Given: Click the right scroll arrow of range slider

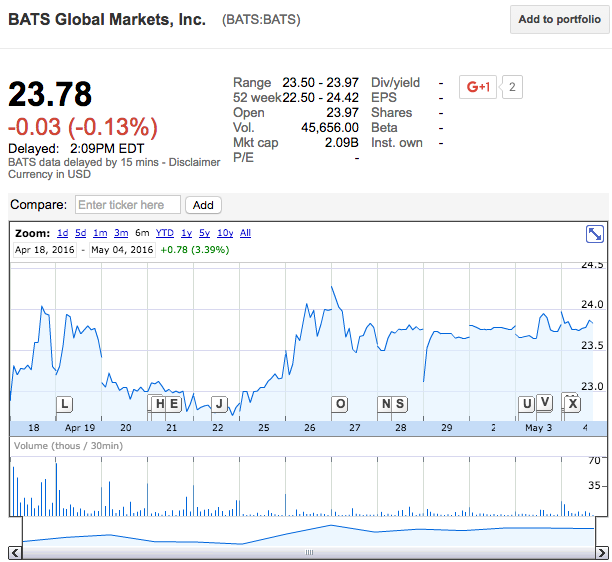Looking at the screenshot, I should [601, 553].
